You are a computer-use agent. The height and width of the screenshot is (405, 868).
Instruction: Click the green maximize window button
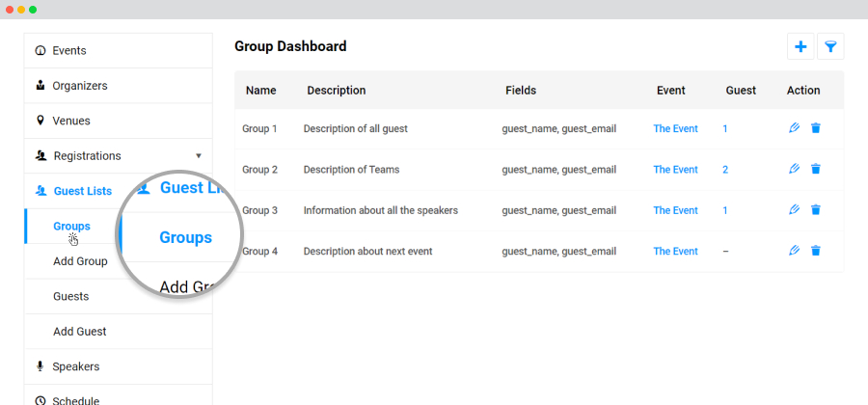click(x=33, y=10)
